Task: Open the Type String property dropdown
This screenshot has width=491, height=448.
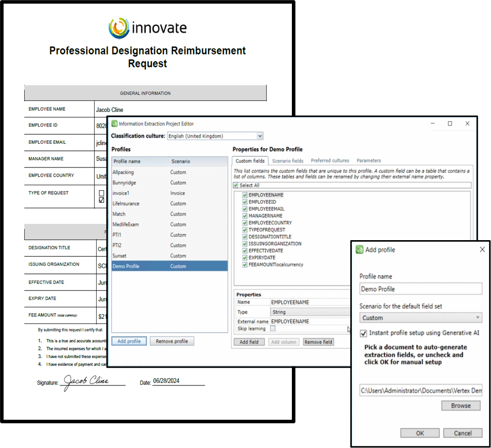Action: tap(310, 312)
